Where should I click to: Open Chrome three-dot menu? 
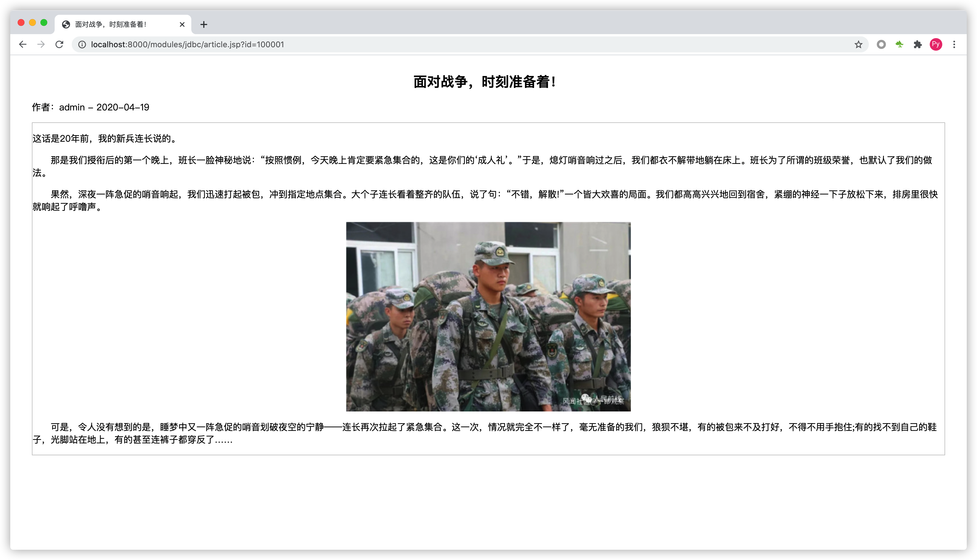[x=954, y=45]
